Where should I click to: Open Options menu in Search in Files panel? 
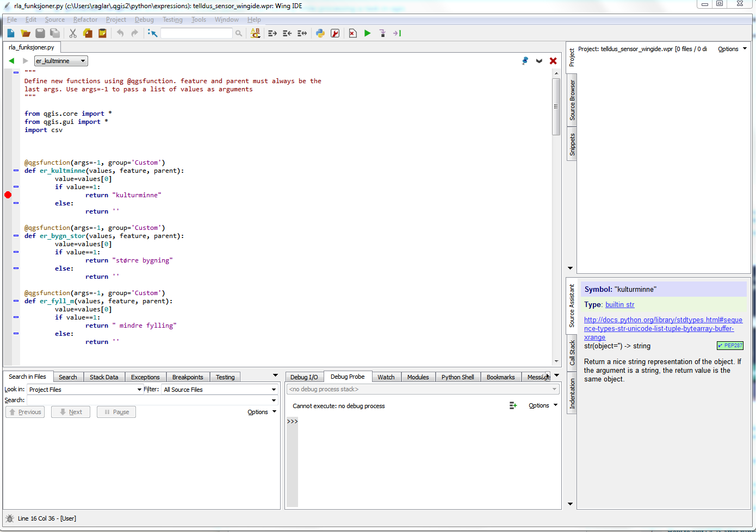coord(262,412)
